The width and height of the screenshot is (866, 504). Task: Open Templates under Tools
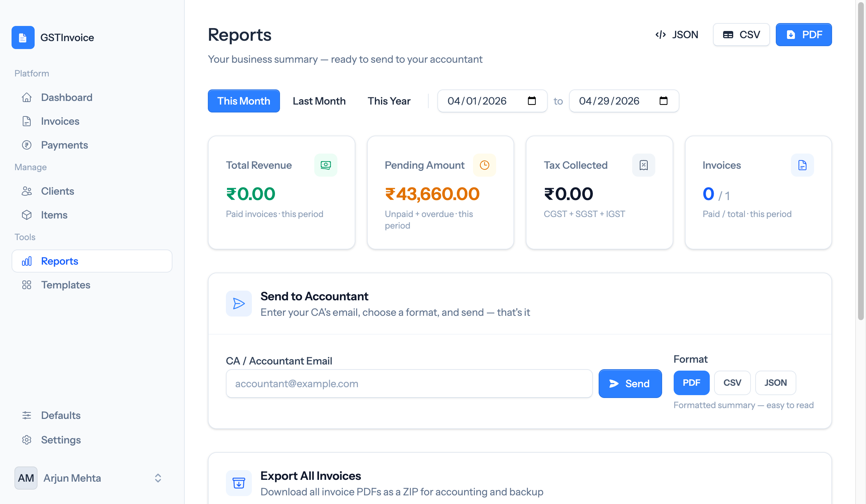[x=92, y=285]
